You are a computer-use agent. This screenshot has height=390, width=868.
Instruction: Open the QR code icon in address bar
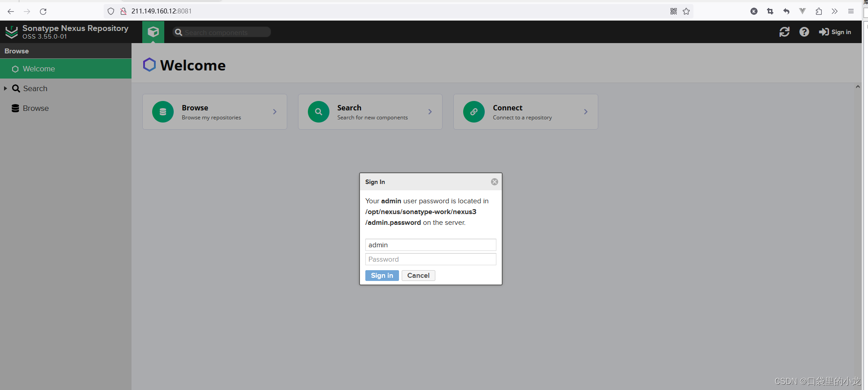674,11
